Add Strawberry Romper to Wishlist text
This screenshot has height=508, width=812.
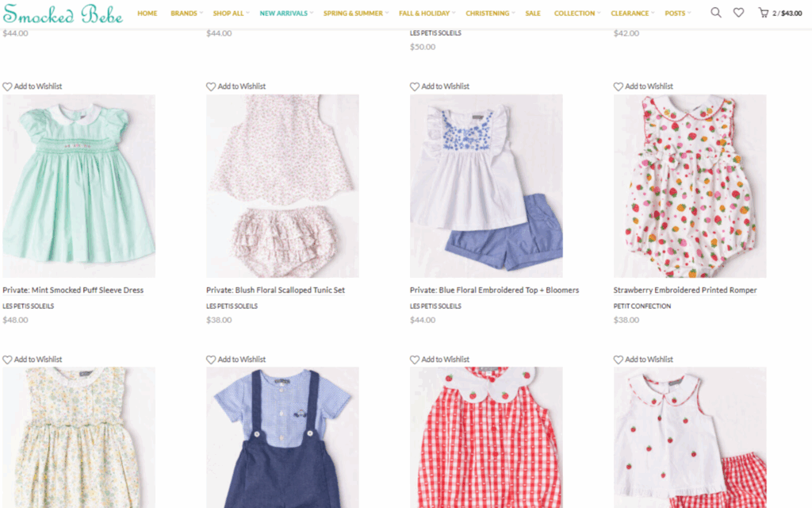(649, 87)
